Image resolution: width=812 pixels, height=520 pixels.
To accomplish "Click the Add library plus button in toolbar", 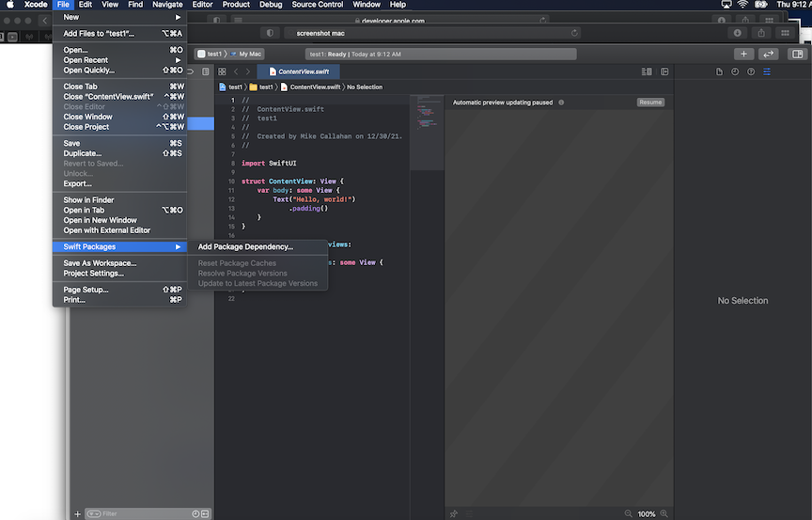I will [x=743, y=54].
